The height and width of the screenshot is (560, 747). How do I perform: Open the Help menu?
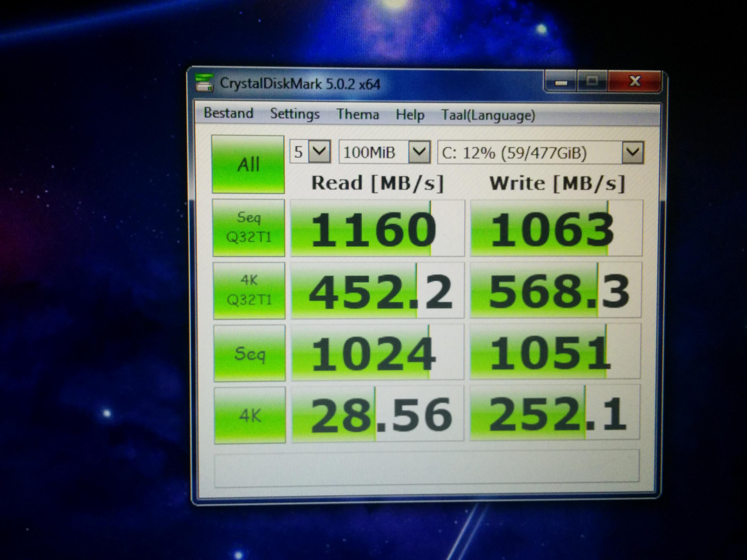410,115
